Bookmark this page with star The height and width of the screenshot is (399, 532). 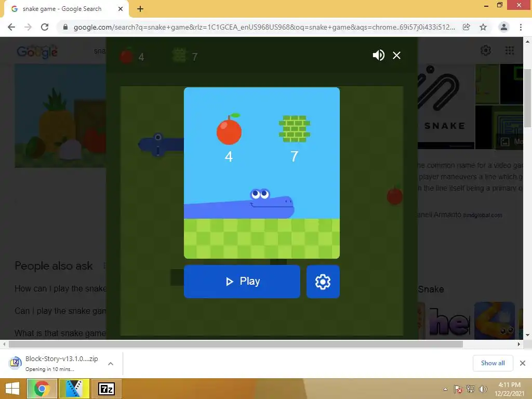(483, 27)
